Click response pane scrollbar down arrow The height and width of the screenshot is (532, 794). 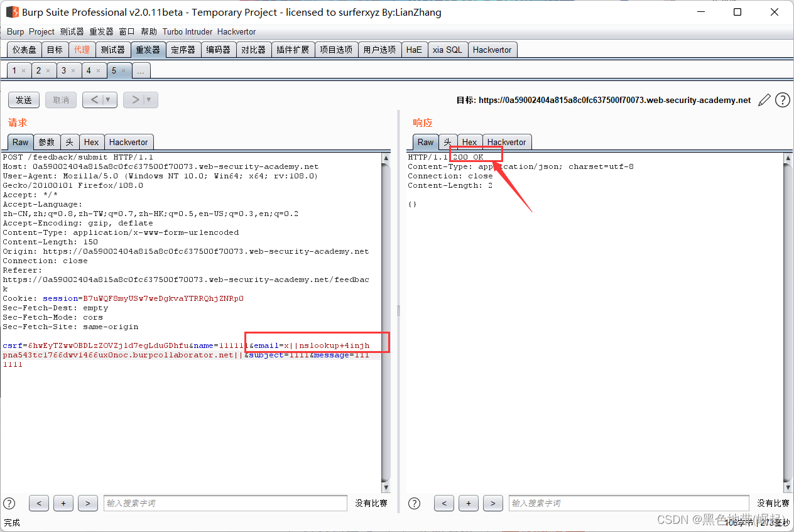[x=788, y=488]
